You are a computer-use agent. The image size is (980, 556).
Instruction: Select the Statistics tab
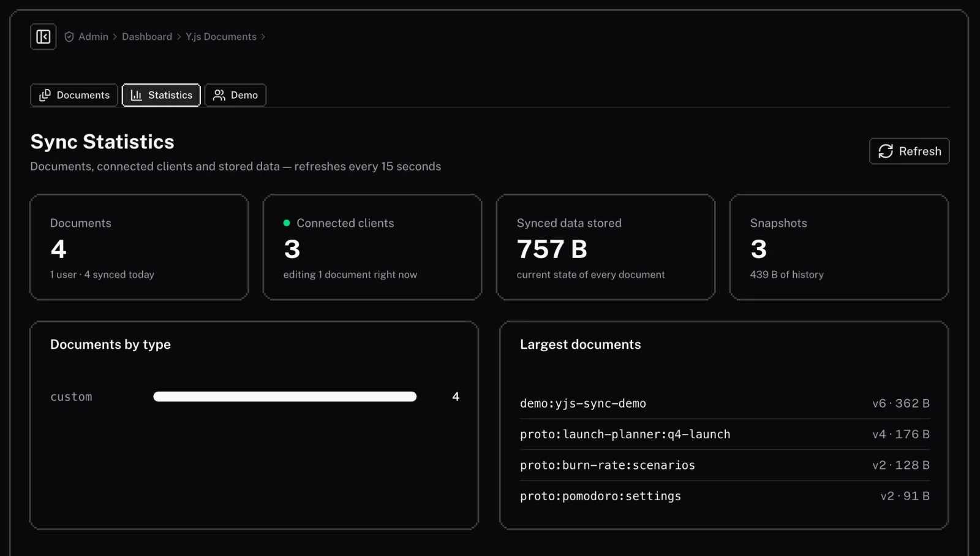pyautogui.click(x=161, y=95)
